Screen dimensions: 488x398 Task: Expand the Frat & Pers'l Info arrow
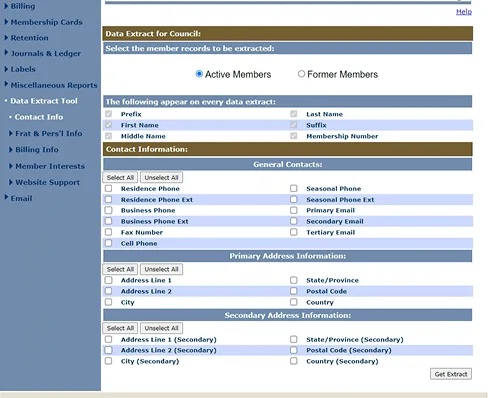pos(11,133)
